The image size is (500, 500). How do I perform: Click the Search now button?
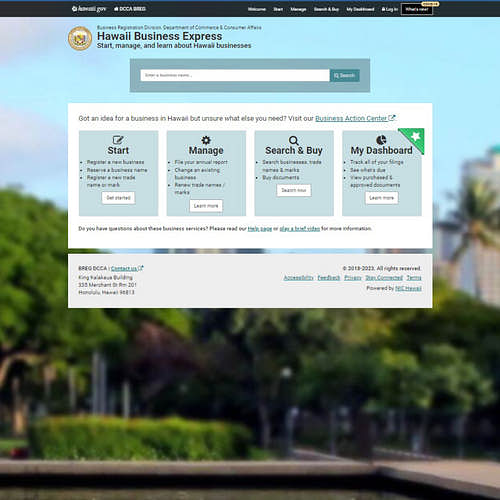294,190
